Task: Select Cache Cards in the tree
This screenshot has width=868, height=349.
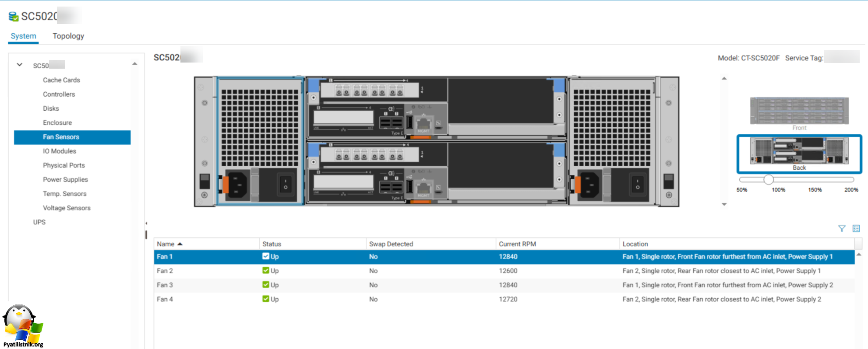Action: (61, 80)
